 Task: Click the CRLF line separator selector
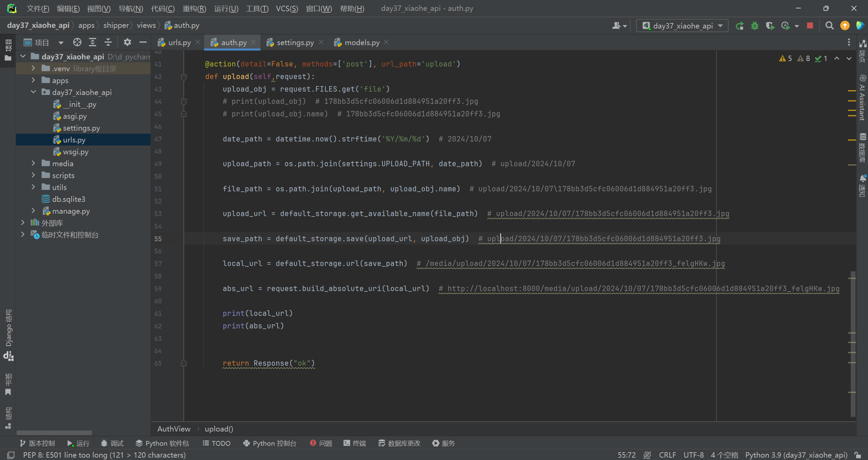(667, 455)
